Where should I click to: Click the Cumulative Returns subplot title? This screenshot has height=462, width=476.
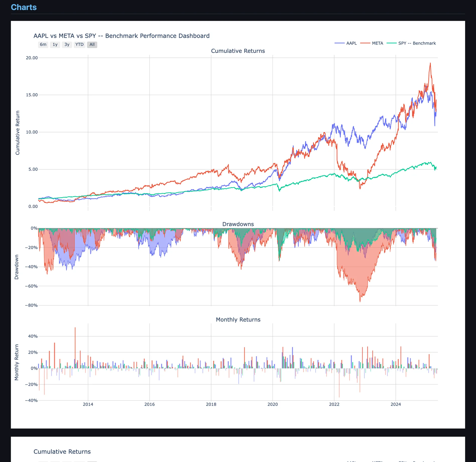click(238, 51)
